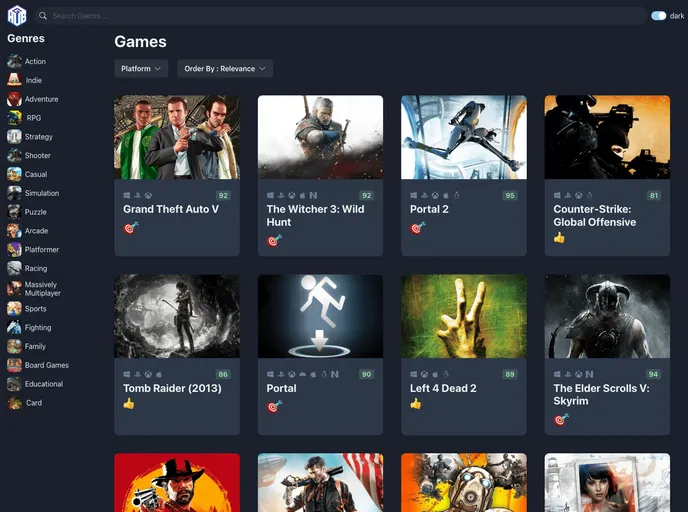This screenshot has height=512, width=688.
Task: Click the Arcade genre icon
Action: [14, 231]
